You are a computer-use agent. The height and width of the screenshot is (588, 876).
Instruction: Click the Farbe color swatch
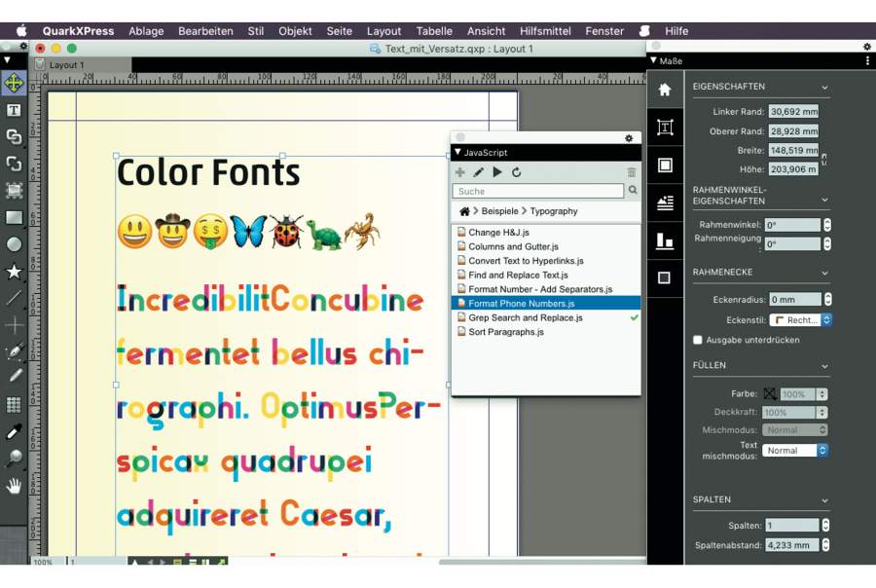pyautogui.click(x=770, y=394)
